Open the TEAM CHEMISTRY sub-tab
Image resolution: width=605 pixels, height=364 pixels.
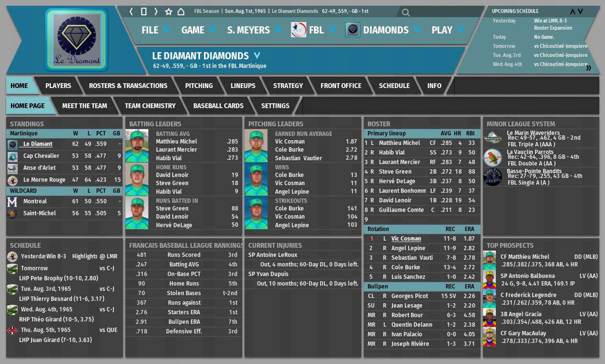tap(150, 106)
